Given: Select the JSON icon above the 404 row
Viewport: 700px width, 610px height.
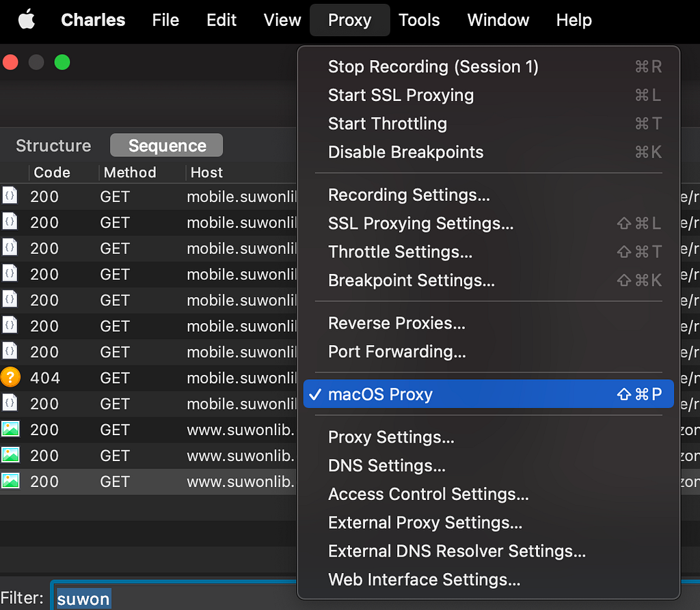Looking at the screenshot, I should pos(10,351).
